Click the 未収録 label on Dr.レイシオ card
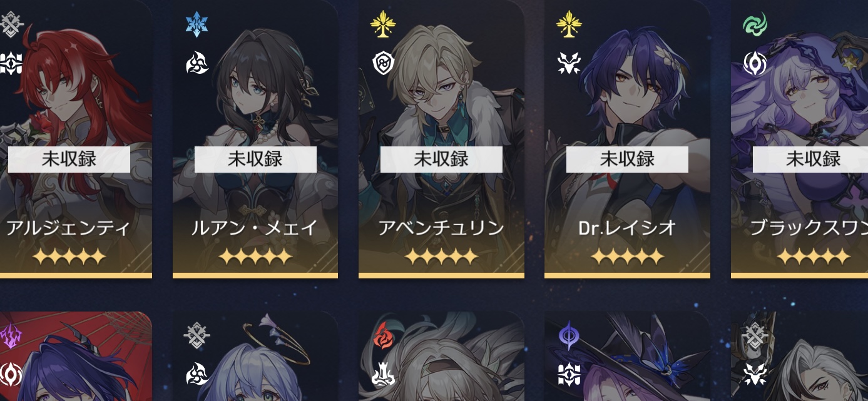This screenshot has width=868, height=401. tap(627, 160)
